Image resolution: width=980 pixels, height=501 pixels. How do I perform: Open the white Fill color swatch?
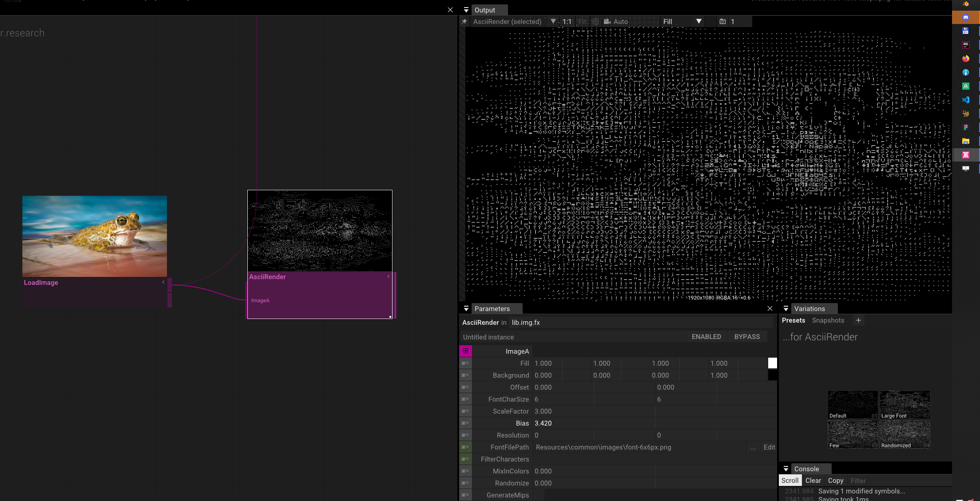click(772, 363)
